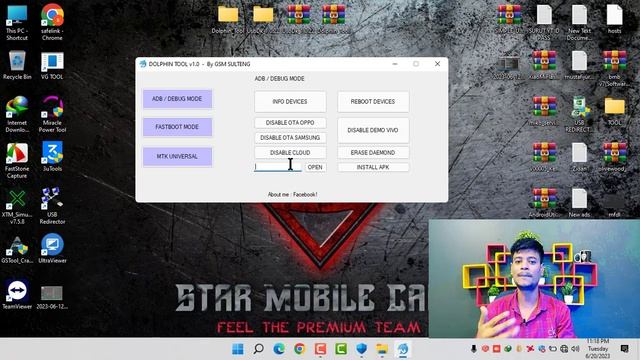The width and height of the screenshot is (640, 360).
Task: Click DISABLE DEMO VIVO button
Action: [x=373, y=130]
